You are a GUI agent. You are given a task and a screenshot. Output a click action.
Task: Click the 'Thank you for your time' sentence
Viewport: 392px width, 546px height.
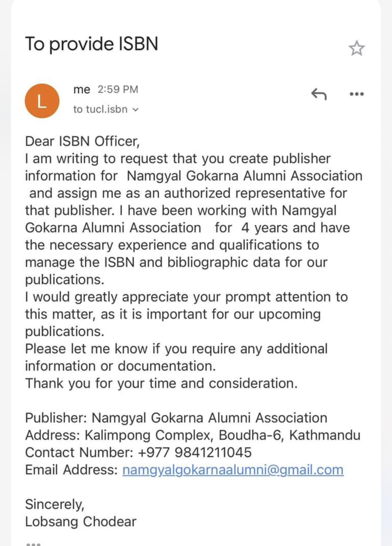click(161, 383)
